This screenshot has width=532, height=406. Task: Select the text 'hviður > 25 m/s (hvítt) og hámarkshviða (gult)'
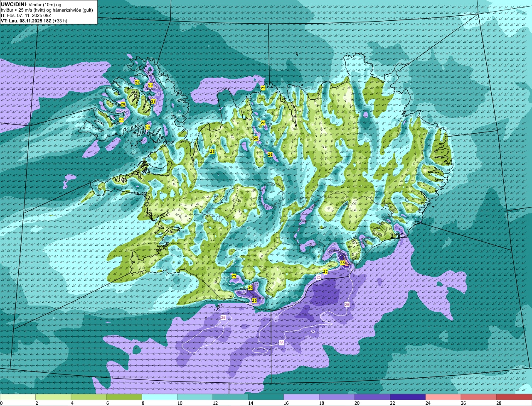(47, 10)
